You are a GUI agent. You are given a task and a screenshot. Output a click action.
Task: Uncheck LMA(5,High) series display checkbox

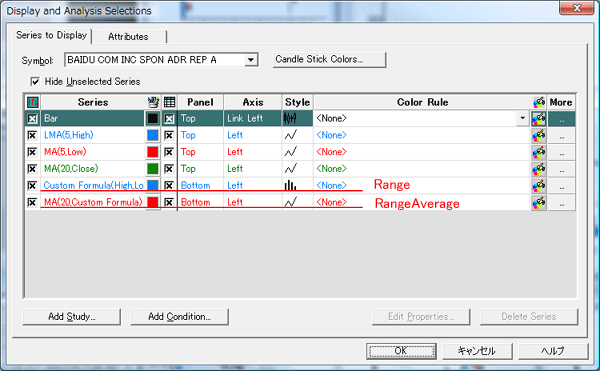(32, 135)
